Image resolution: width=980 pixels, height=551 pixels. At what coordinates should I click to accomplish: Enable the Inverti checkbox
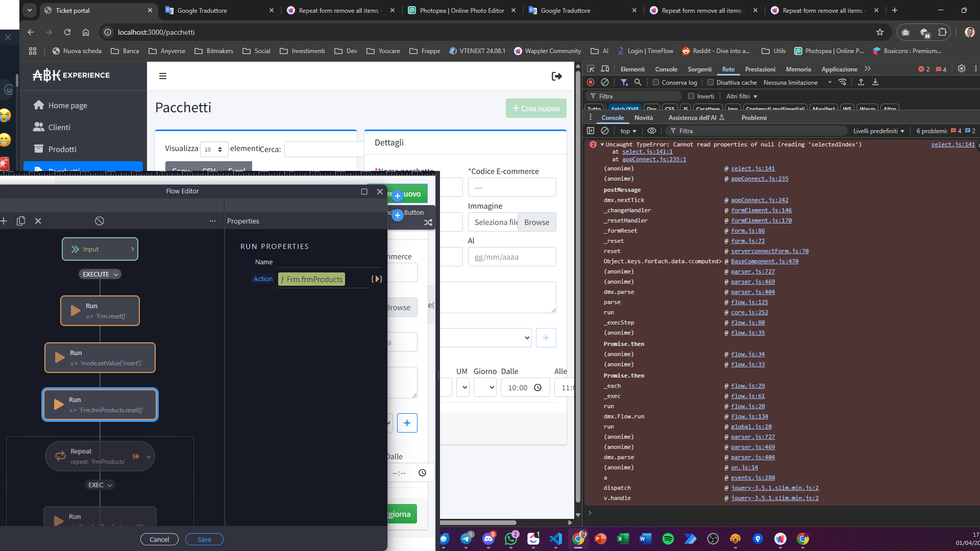[x=691, y=96]
